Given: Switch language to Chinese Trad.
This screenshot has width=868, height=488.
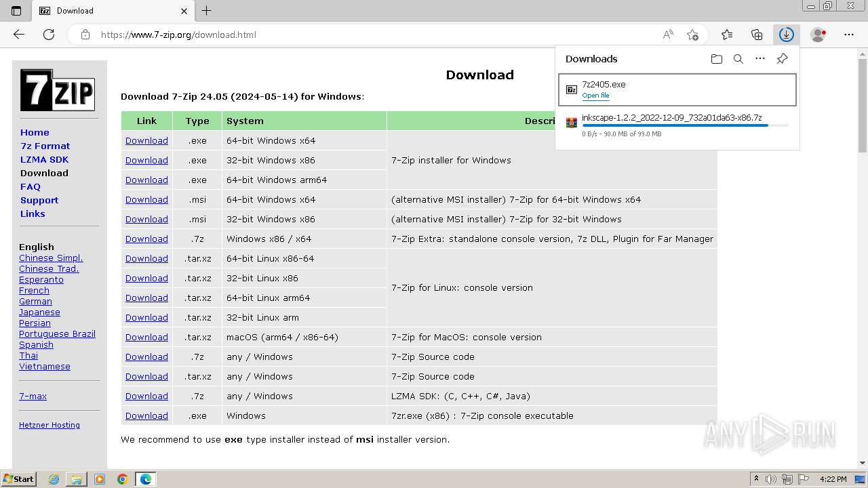Looking at the screenshot, I should click(49, 268).
